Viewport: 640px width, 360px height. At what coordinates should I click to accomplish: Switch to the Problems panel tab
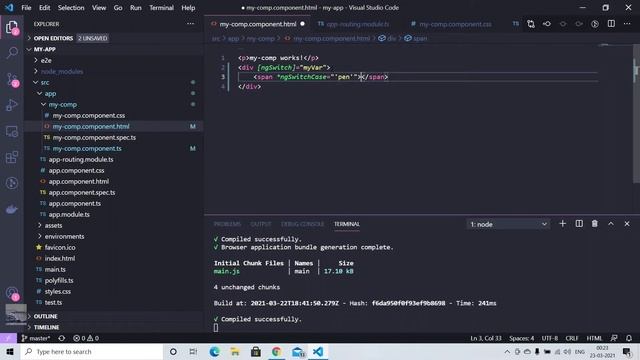coord(227,224)
